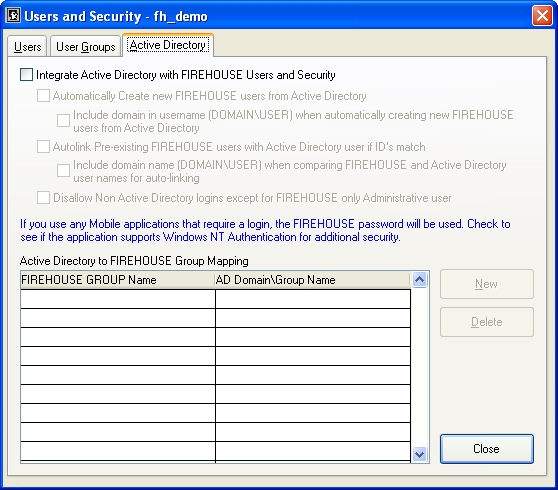558x490 pixels.
Task: Click the AD Domain\Group Name column header
Action: coord(312,280)
